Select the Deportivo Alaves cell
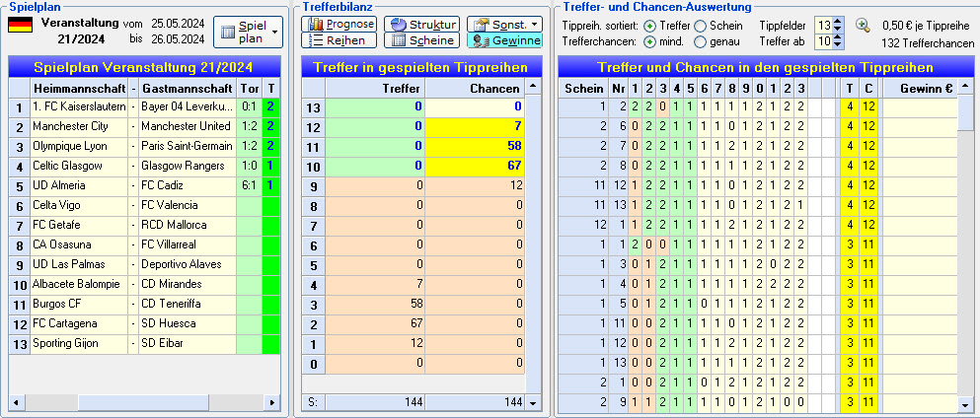Image resolution: width=980 pixels, height=418 pixels. 187,264
